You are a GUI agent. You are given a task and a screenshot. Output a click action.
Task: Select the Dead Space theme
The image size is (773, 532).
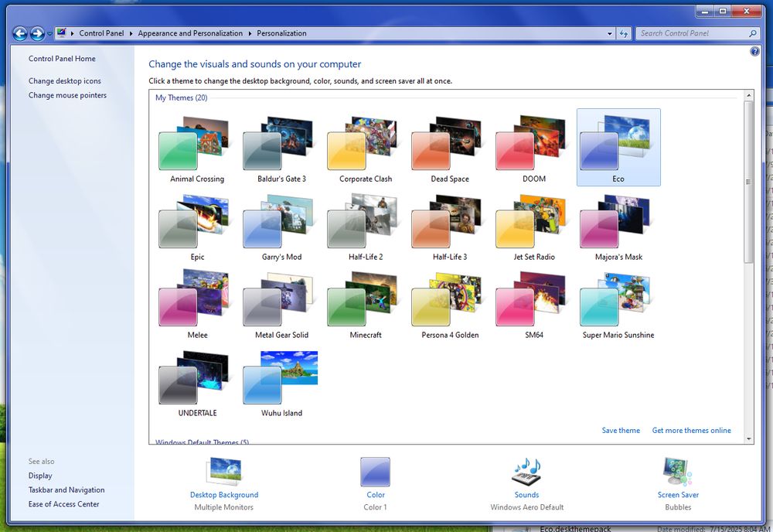450,149
